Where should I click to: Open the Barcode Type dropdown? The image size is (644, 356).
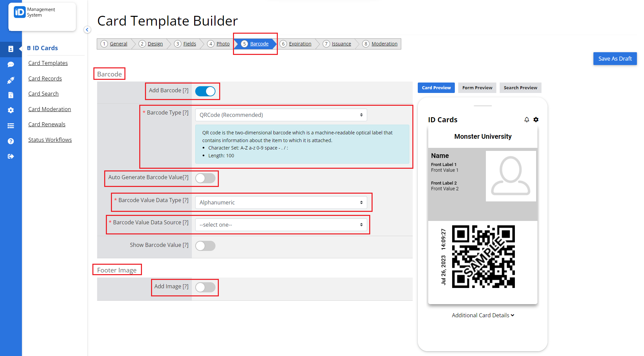pyautogui.click(x=281, y=115)
